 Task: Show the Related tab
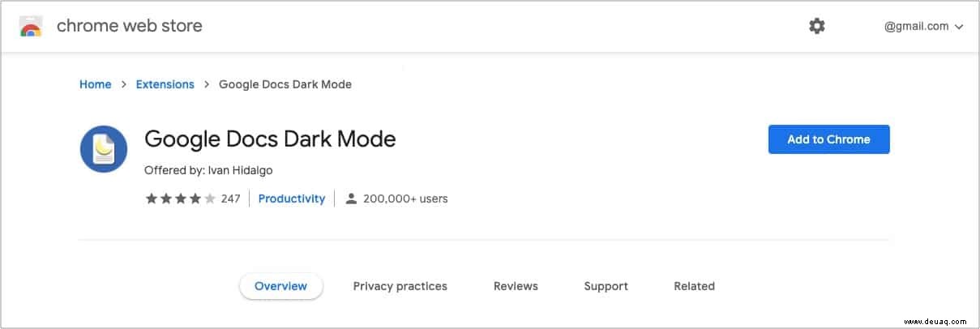(694, 286)
